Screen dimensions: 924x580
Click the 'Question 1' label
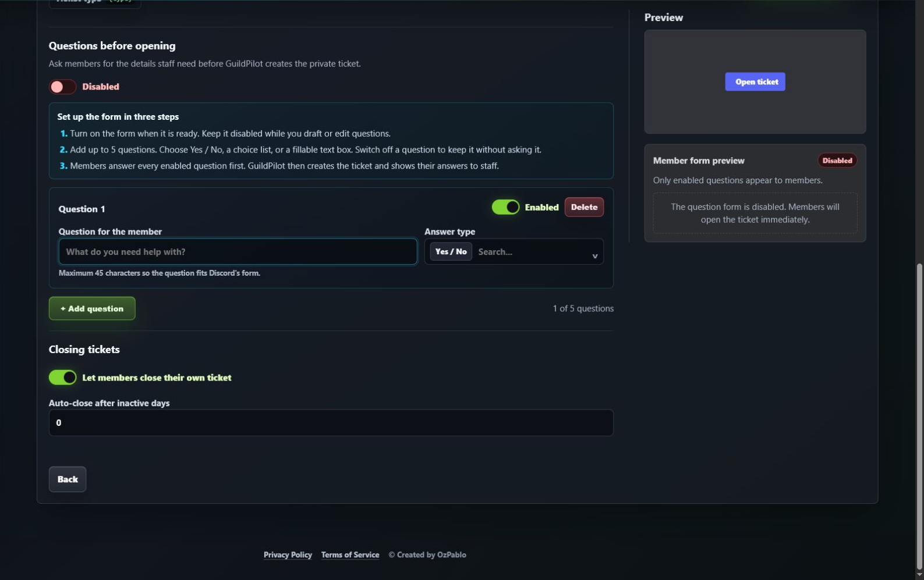click(x=82, y=209)
